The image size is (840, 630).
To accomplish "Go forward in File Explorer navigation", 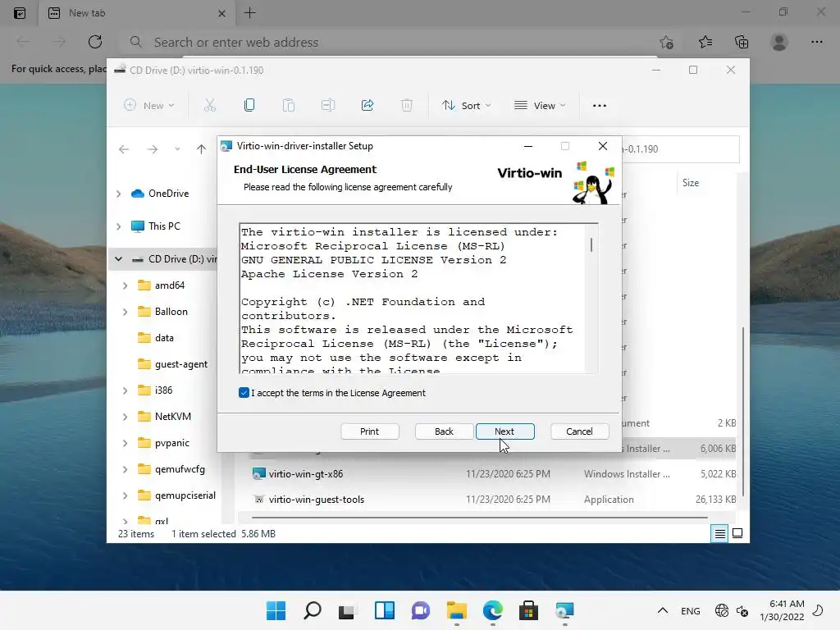I will (153, 149).
